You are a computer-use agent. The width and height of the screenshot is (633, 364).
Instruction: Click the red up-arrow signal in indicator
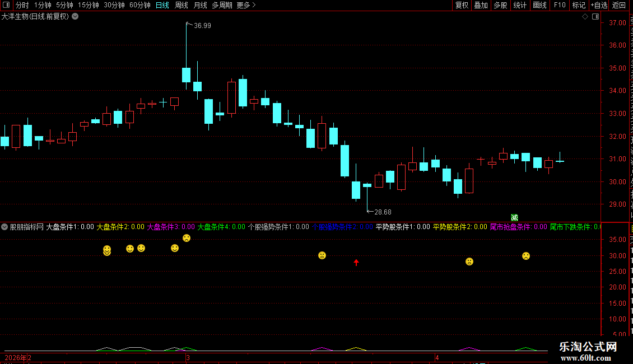[356, 263]
